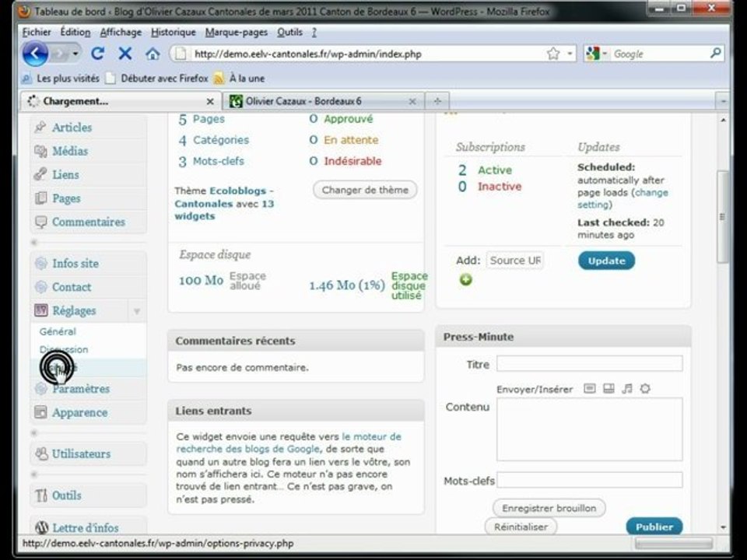Open a new tab with the plus button
Image resolution: width=747 pixels, height=560 pixels.
coord(437,101)
